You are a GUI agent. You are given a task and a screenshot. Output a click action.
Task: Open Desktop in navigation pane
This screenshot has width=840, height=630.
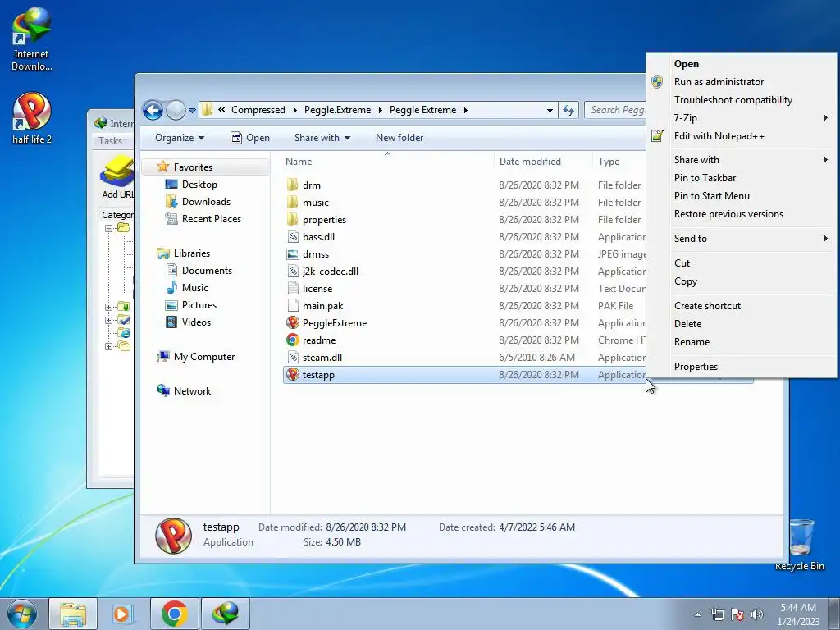click(x=199, y=185)
